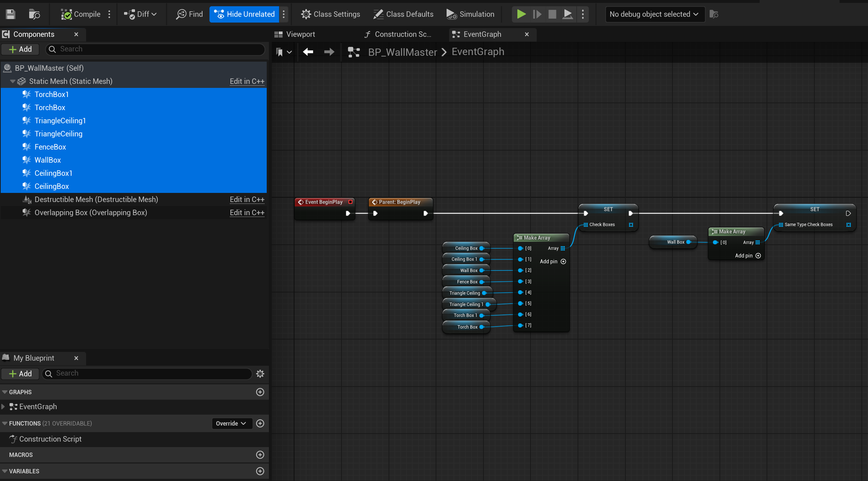Open the debug object selection dropdown
The image size is (868, 481).
tap(655, 14)
